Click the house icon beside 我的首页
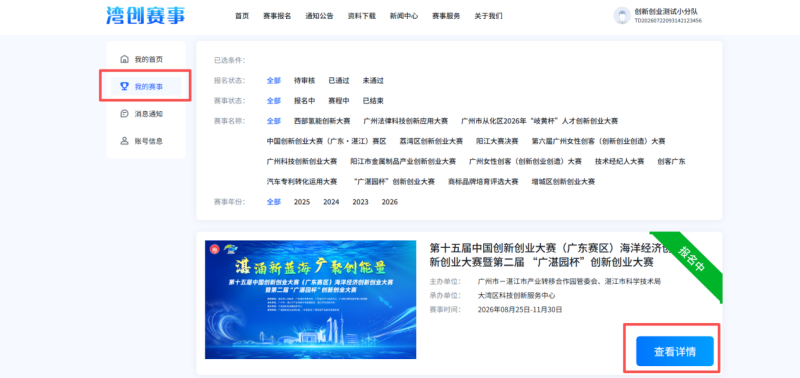This screenshot has width=800, height=378. [x=124, y=59]
